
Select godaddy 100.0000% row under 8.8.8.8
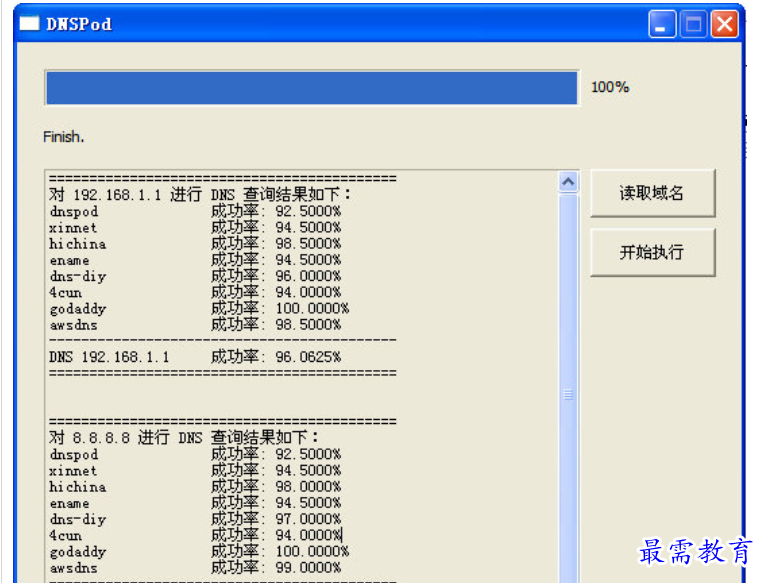199,551
